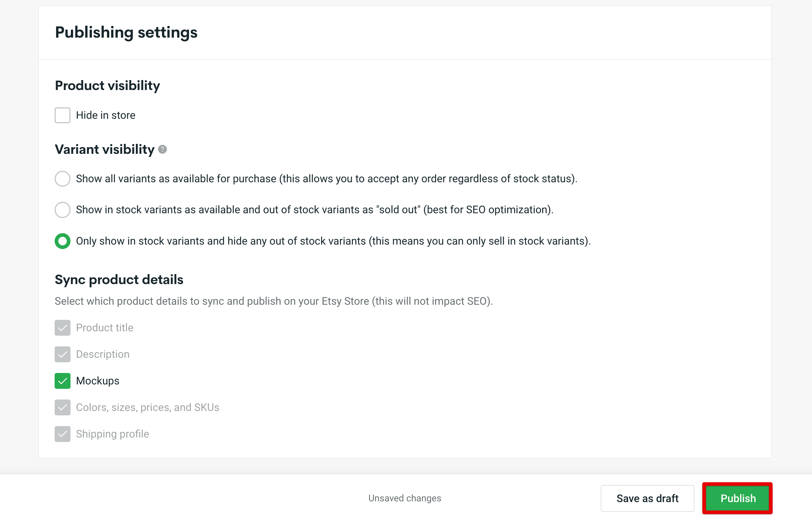Click the Description sync checkbox
The image size is (812, 522).
62,354
